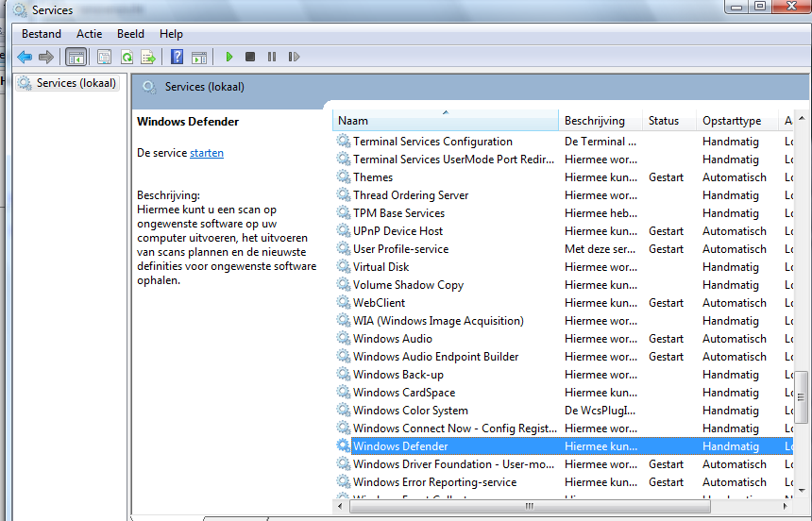Pause the service with pause icon
812x521 pixels.
[272, 57]
